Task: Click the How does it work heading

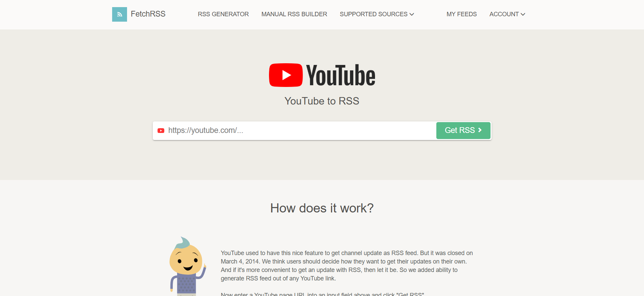Action: (322, 208)
